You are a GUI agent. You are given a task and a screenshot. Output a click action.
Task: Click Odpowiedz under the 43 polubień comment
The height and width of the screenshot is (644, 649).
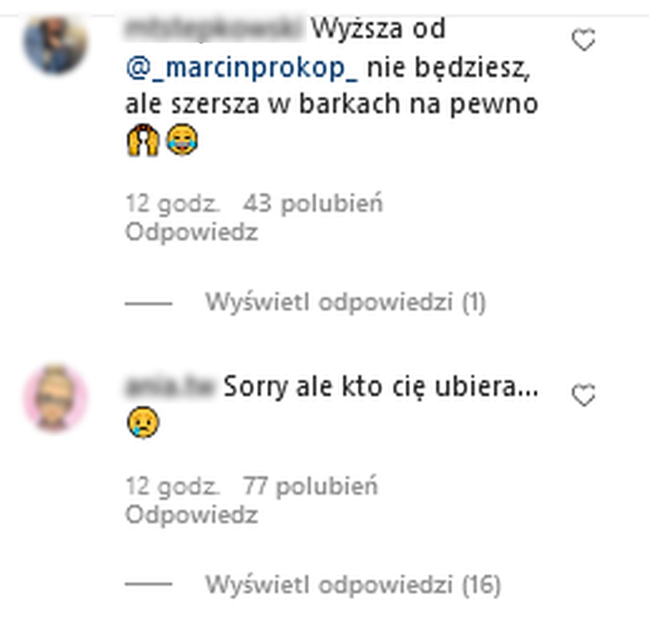pyautogui.click(x=192, y=232)
